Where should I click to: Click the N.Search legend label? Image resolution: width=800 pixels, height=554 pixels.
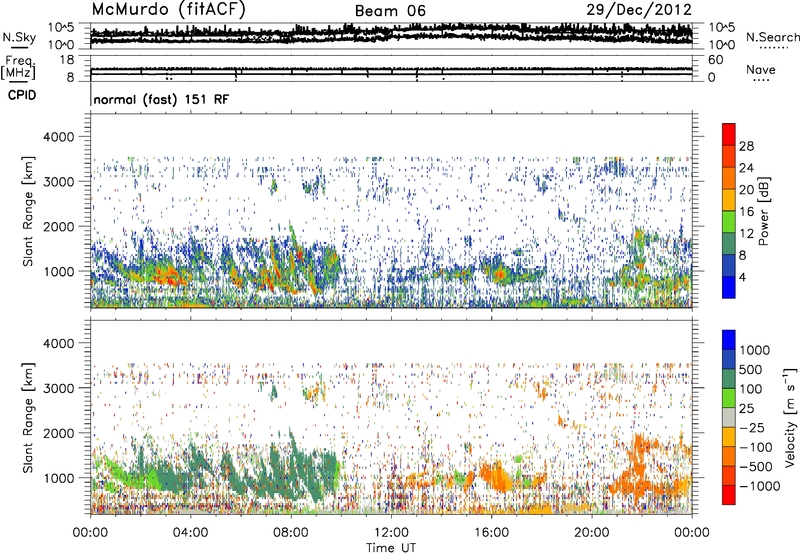[772, 37]
